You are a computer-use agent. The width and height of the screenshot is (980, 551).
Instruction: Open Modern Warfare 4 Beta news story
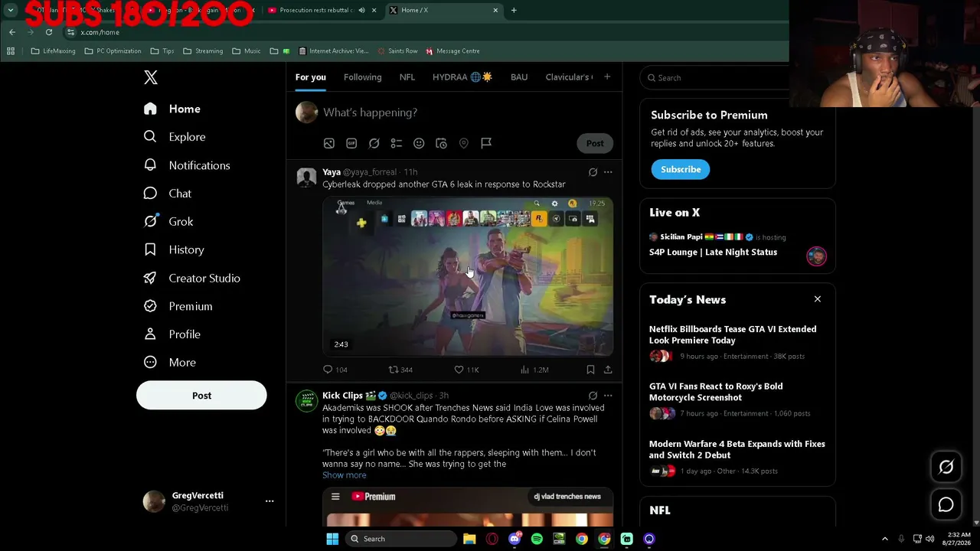[737, 457]
